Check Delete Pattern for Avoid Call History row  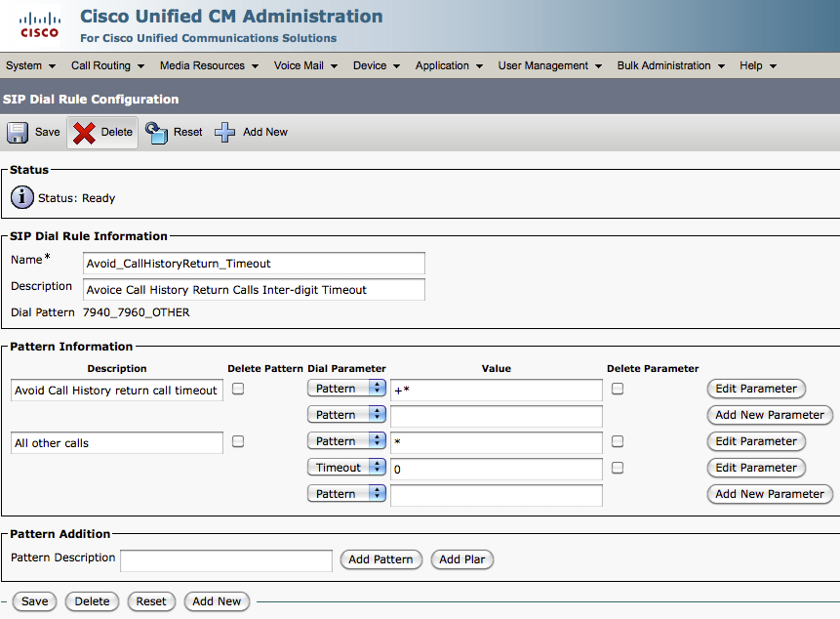(238, 390)
